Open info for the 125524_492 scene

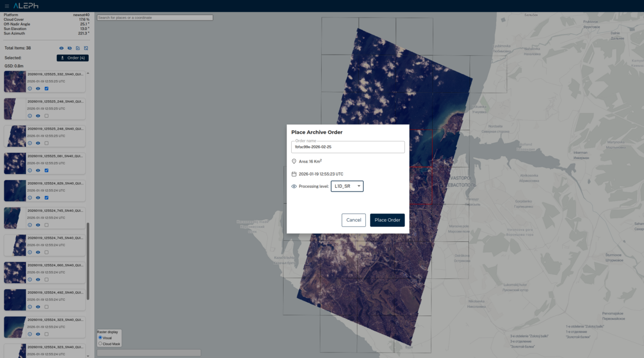[30, 307]
